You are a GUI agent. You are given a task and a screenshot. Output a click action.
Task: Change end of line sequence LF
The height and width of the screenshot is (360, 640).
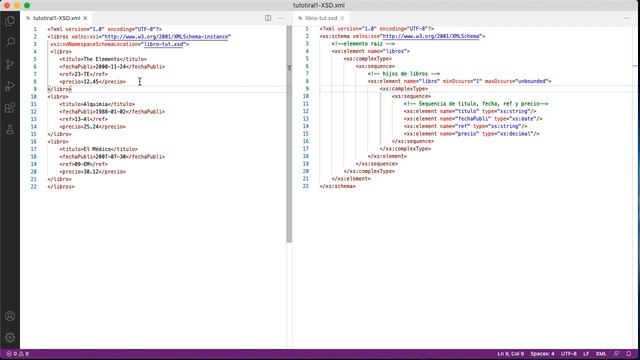click(x=586, y=354)
